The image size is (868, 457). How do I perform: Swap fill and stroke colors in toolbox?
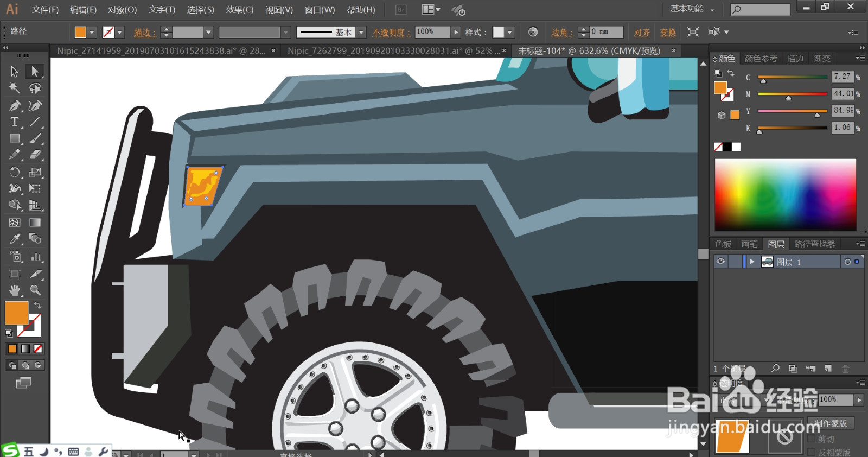tap(37, 305)
